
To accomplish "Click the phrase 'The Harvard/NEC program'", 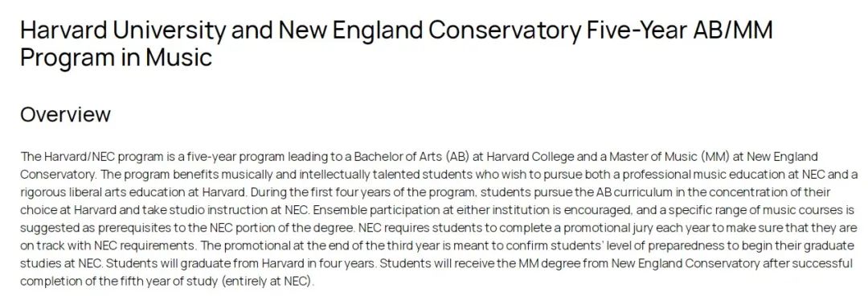I will 82,157.
